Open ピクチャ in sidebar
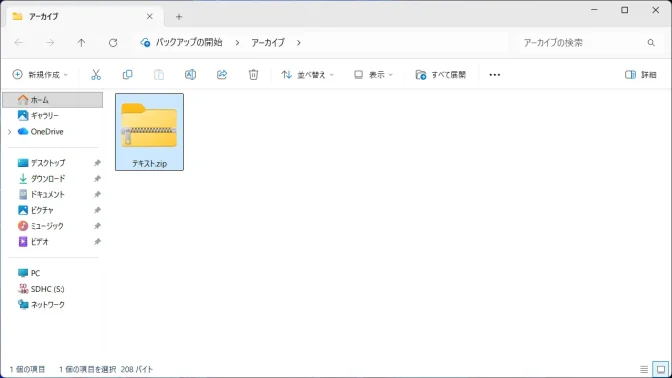 [x=42, y=210]
